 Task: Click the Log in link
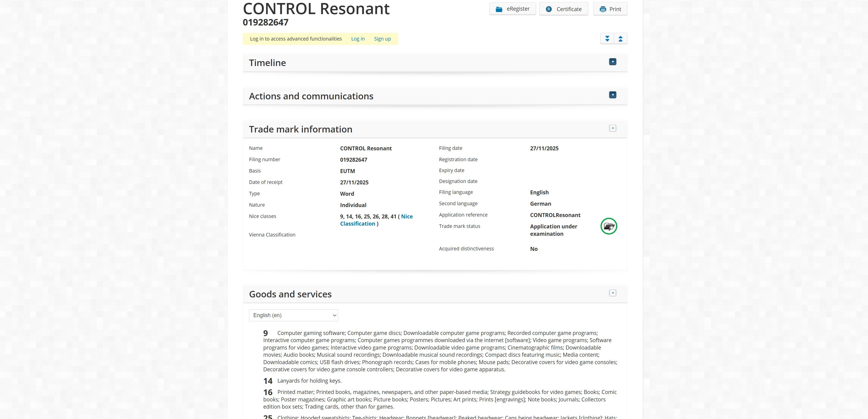point(358,39)
